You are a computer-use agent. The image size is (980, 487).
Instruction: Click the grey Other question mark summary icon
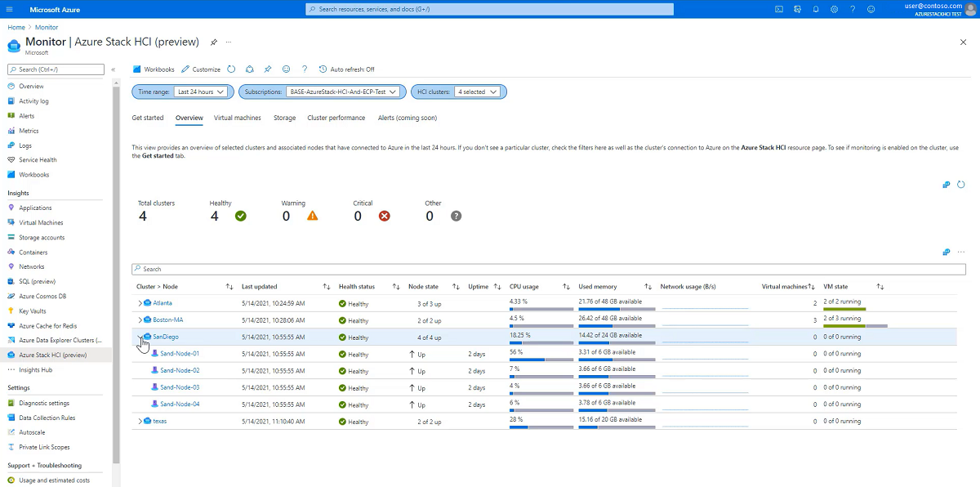click(x=456, y=216)
